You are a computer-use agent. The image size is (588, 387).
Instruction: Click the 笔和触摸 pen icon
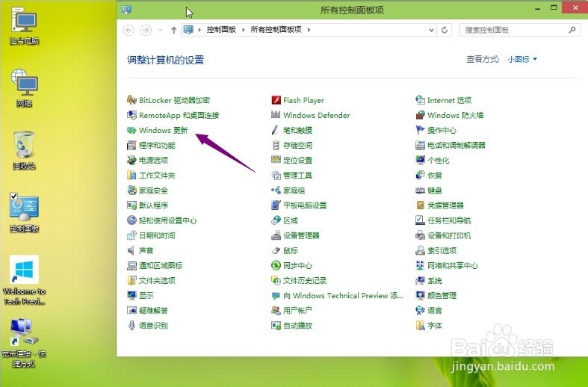pyautogui.click(x=276, y=130)
